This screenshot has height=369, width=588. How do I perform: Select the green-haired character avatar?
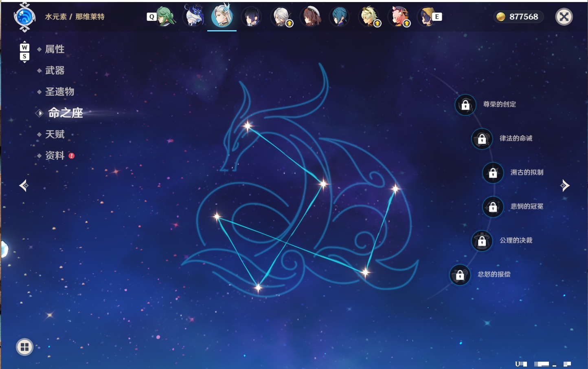click(164, 17)
